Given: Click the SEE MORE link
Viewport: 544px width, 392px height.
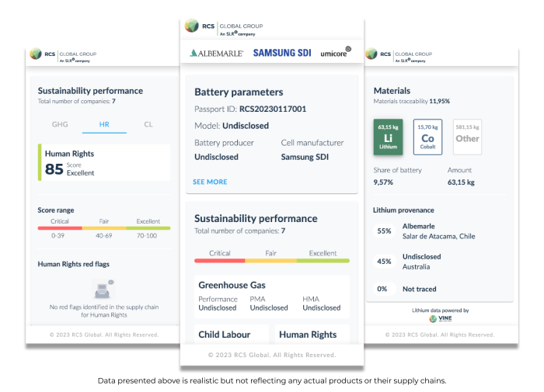Looking at the screenshot, I should pyautogui.click(x=210, y=182).
